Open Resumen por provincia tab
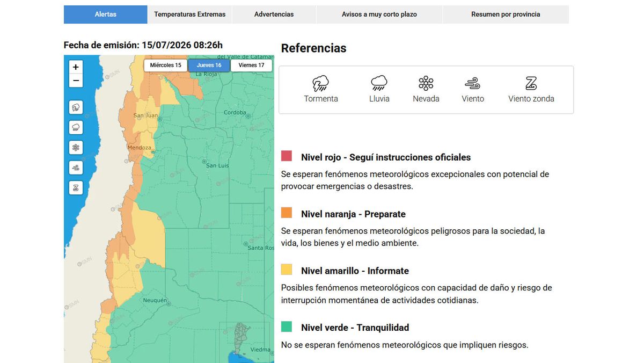 point(506,14)
